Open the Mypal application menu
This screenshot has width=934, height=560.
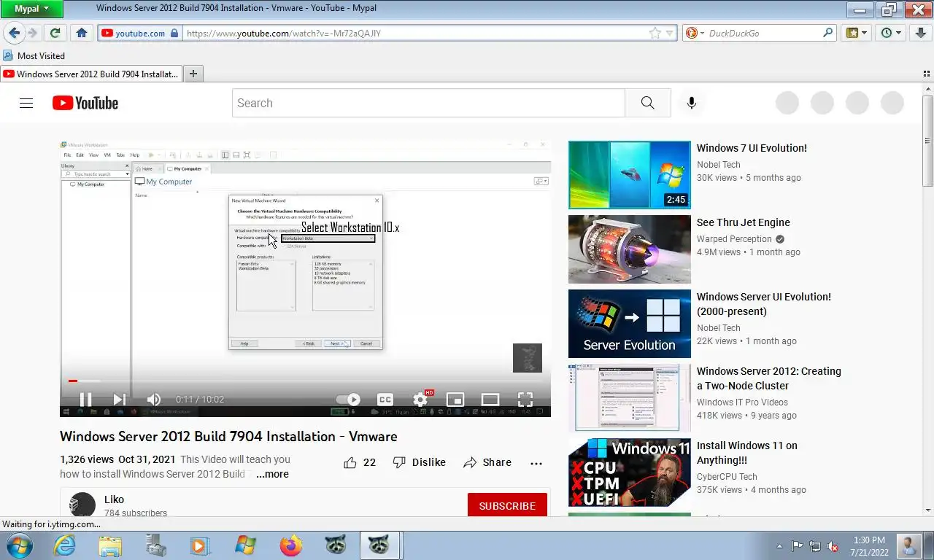(x=31, y=9)
